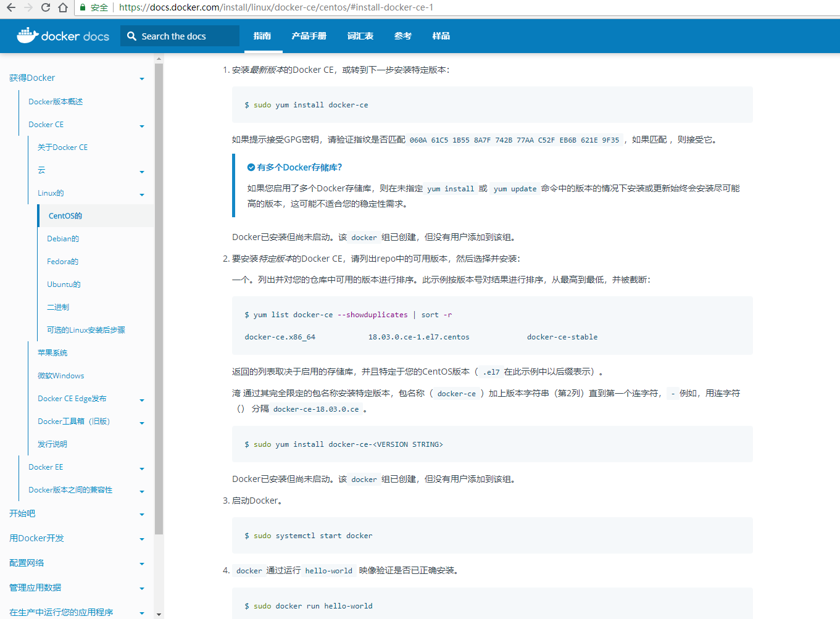The width and height of the screenshot is (840, 619).
Task: Open the 可选的Linux安装后步骤 link
Action: tap(86, 330)
